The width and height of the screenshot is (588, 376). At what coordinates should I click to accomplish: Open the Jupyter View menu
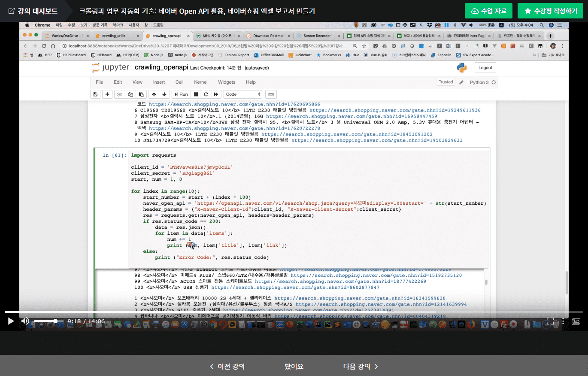pos(137,82)
